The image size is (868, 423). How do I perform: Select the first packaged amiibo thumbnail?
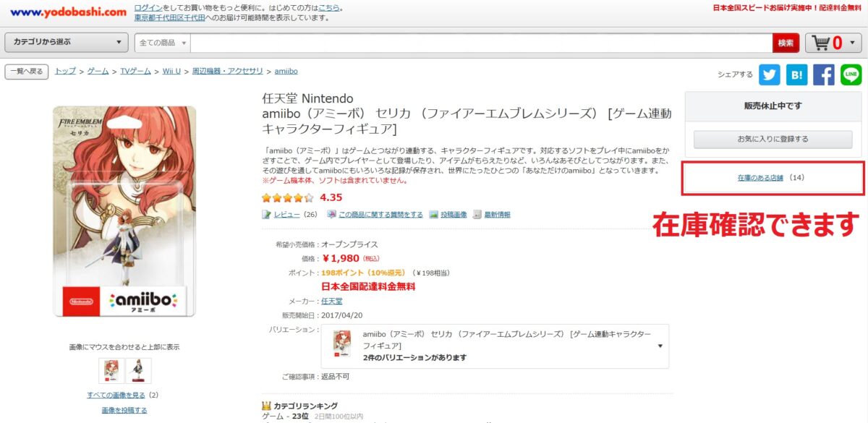(x=111, y=370)
